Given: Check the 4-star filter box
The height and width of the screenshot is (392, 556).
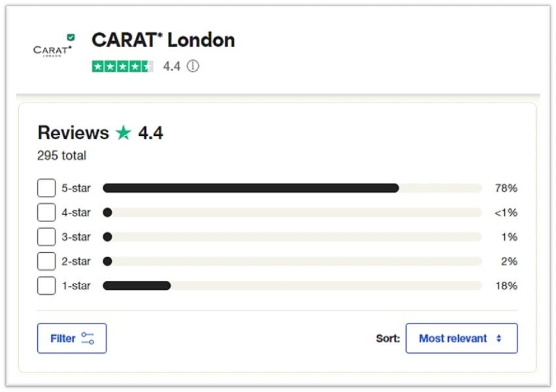Looking at the screenshot, I should click(x=46, y=212).
